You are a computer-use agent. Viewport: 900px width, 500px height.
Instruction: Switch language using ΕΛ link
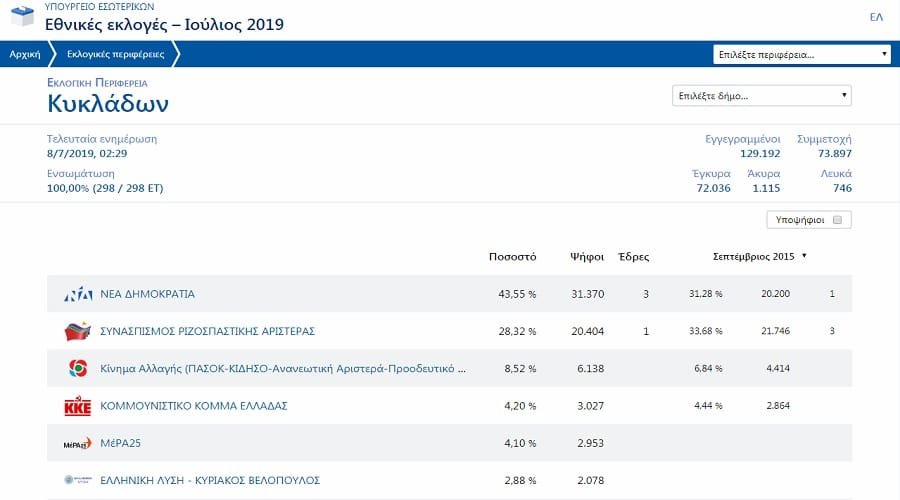[x=876, y=17]
